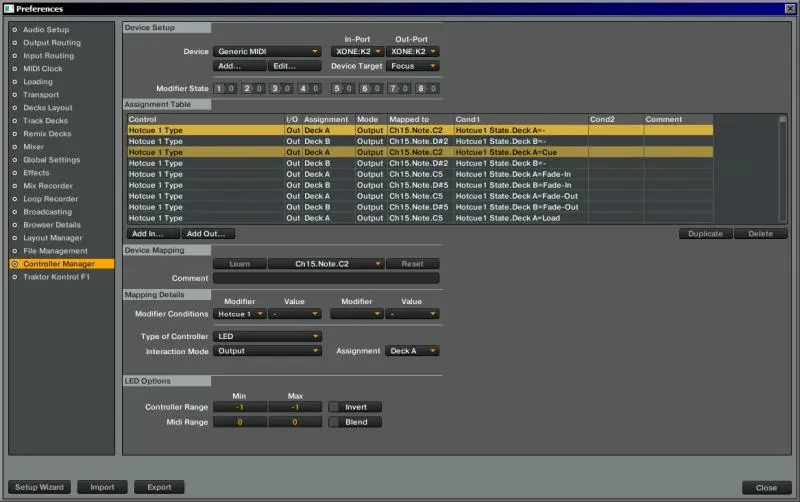Click the bullet icon beside Traktor Kontrol F1

point(14,277)
